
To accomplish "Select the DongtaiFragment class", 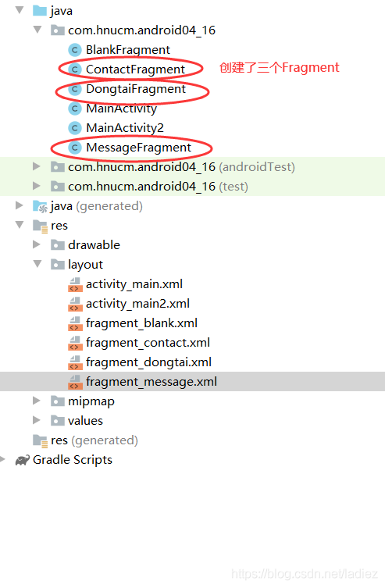I will tap(136, 89).
